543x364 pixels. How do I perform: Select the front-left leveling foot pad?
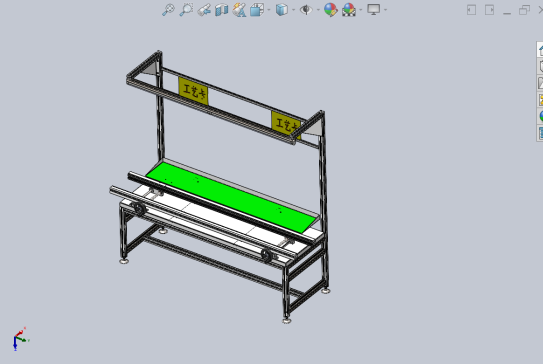pyautogui.click(x=124, y=261)
